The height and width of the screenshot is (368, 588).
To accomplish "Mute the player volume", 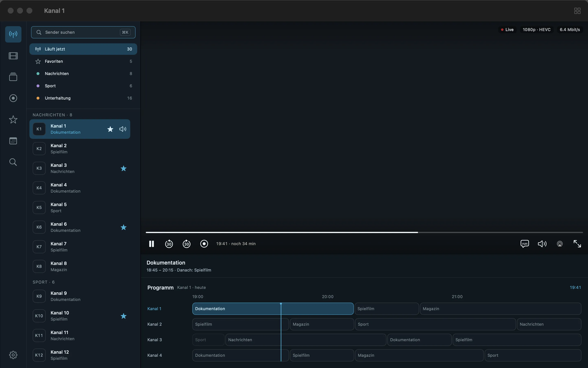I will coord(542,244).
